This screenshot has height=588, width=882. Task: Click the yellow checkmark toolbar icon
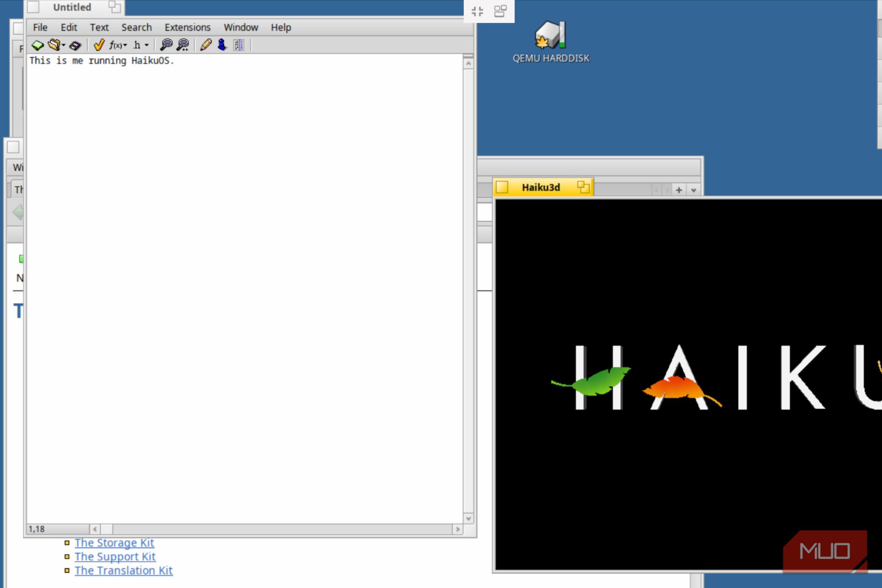[x=99, y=45]
